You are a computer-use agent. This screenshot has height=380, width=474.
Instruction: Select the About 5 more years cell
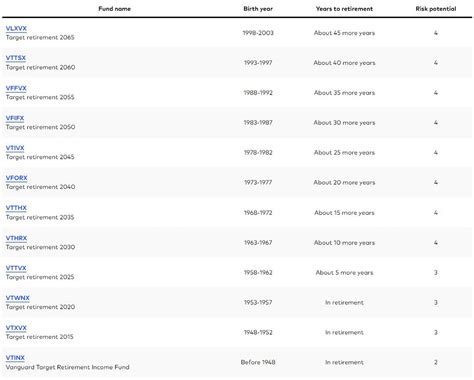point(344,273)
